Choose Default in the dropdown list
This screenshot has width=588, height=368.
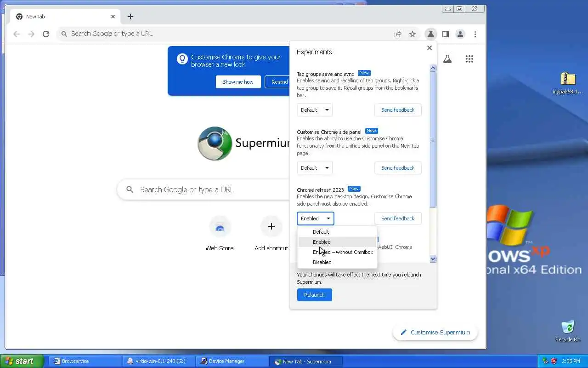click(337, 232)
